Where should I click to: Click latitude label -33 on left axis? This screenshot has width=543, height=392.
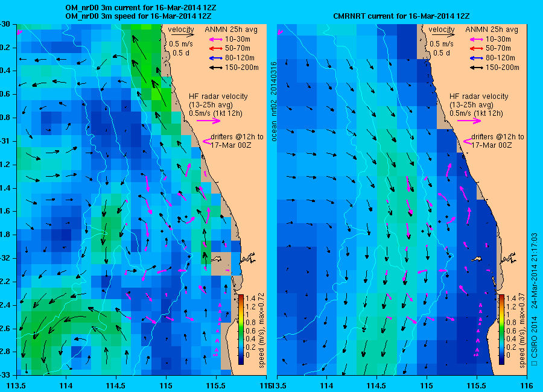click(x=5, y=375)
